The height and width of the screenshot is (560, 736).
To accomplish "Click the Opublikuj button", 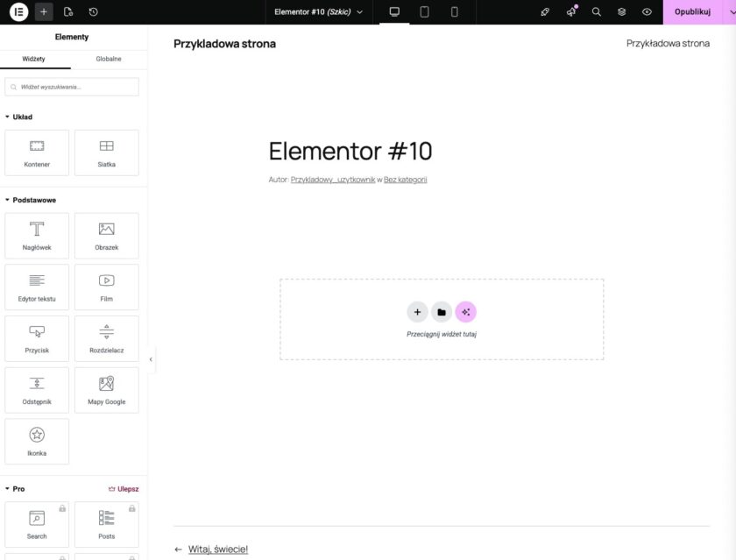I will [693, 11].
